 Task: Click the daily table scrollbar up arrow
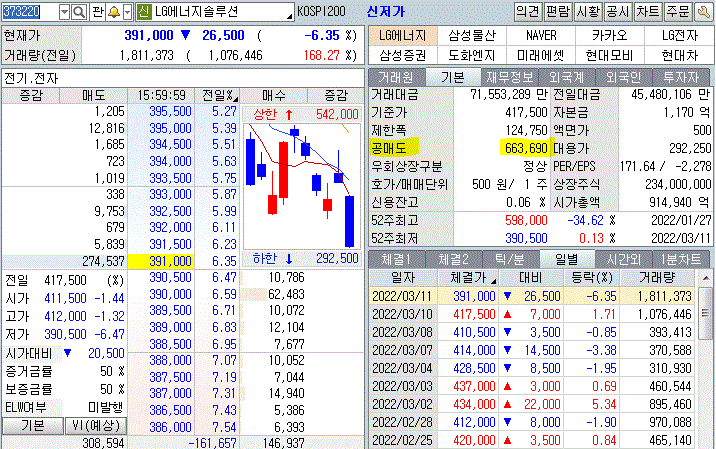click(x=706, y=277)
